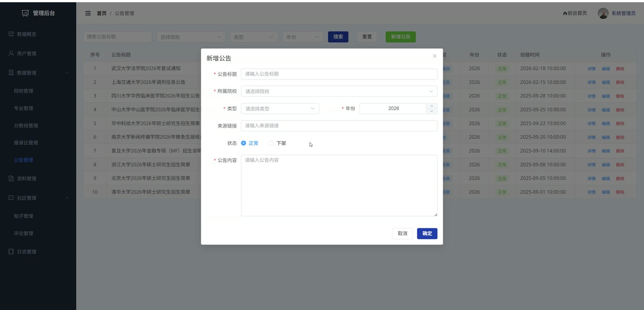This screenshot has width=644, height=310.
Task: Click 编辑 for 上海交通大学 row
Action: tap(606, 83)
